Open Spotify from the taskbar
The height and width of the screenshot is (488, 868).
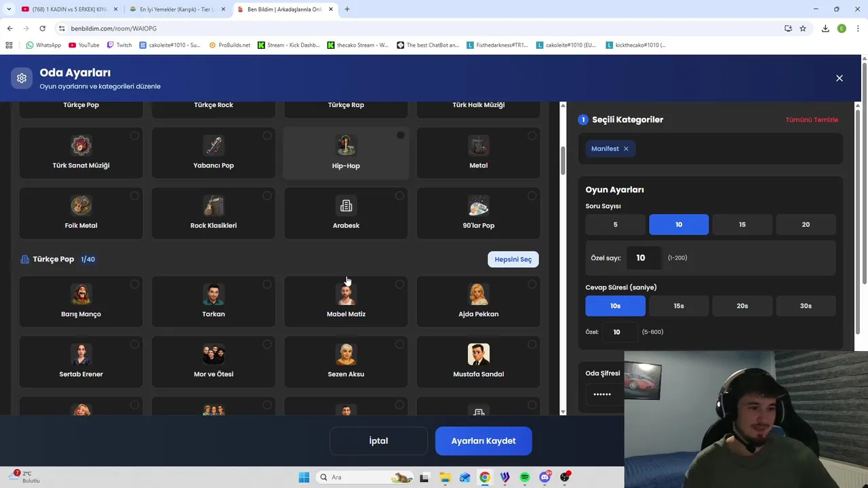525,477
